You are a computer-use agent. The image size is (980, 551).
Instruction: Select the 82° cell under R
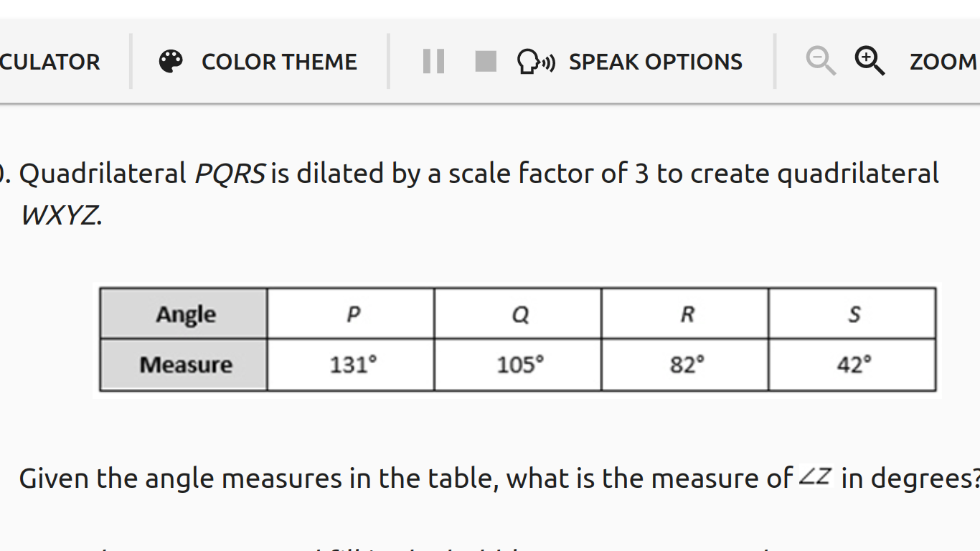click(x=684, y=364)
